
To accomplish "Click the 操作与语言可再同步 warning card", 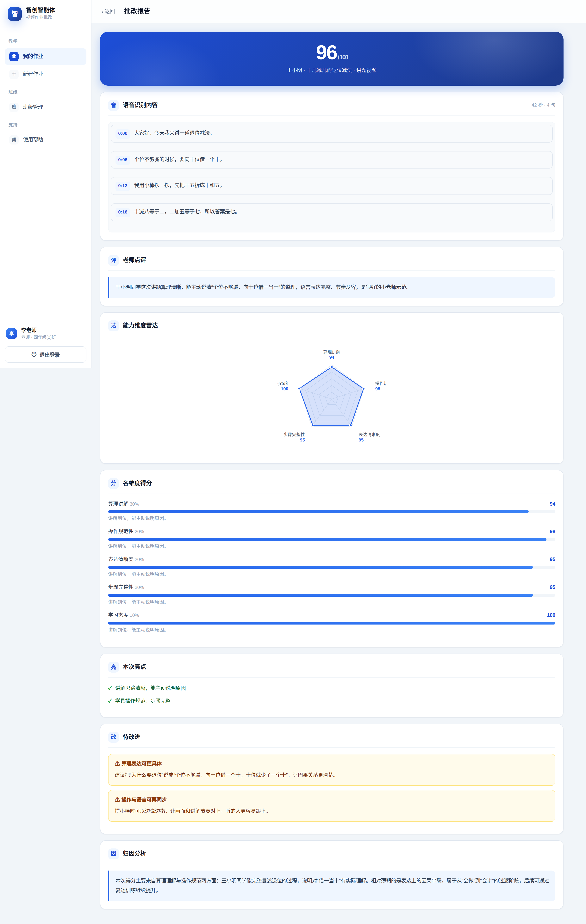I will [x=332, y=806].
